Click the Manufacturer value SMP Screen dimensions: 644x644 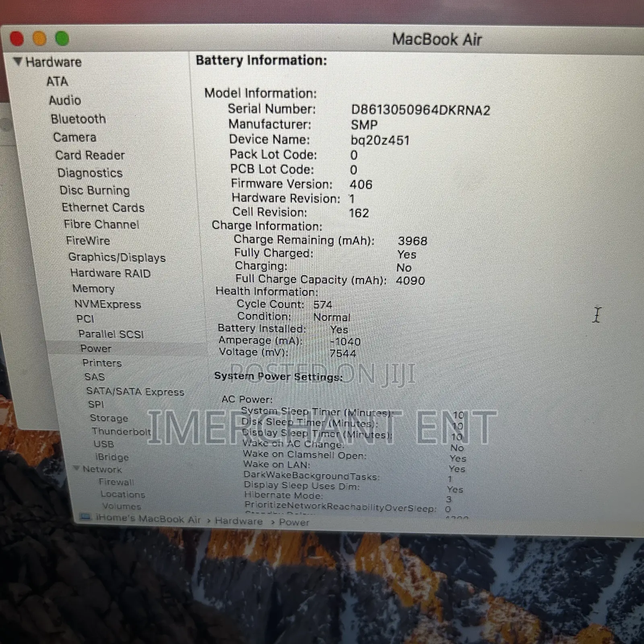click(x=364, y=125)
